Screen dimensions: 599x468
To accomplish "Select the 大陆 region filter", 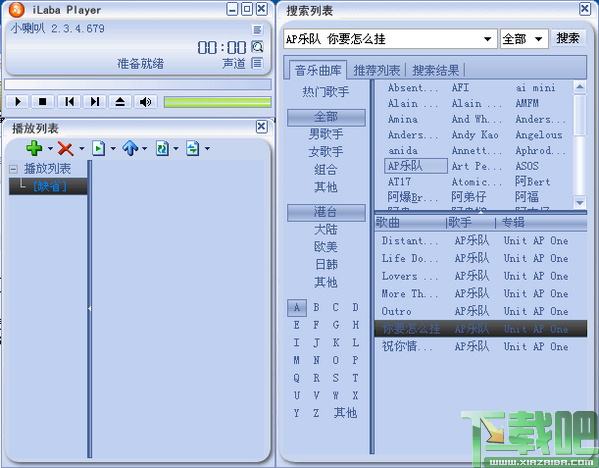I will coord(326,229).
